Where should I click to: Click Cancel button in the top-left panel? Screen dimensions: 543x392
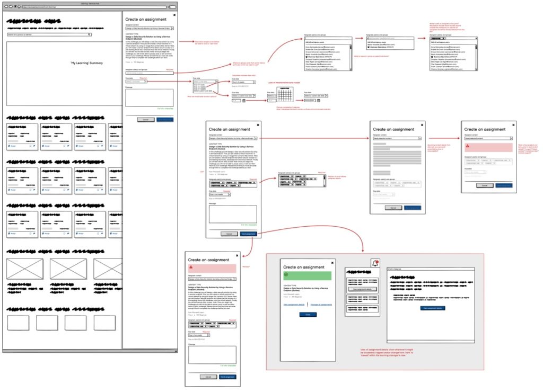pos(145,120)
